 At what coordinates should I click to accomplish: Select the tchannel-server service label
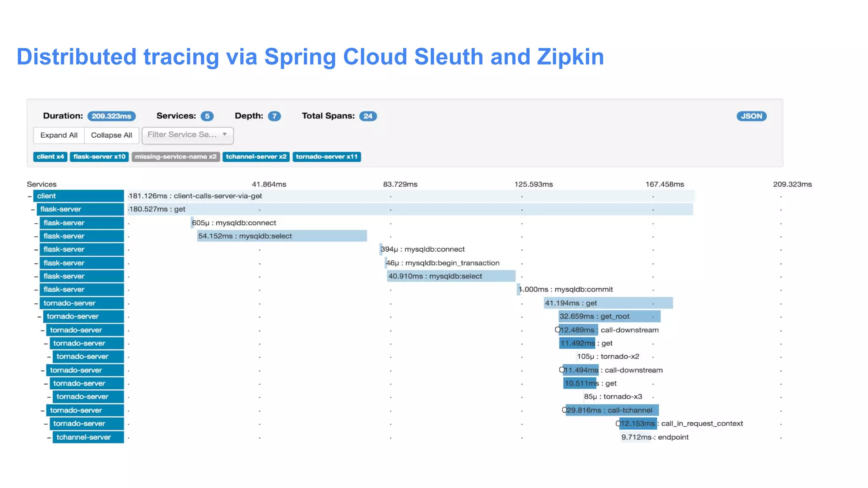pyautogui.click(x=88, y=437)
